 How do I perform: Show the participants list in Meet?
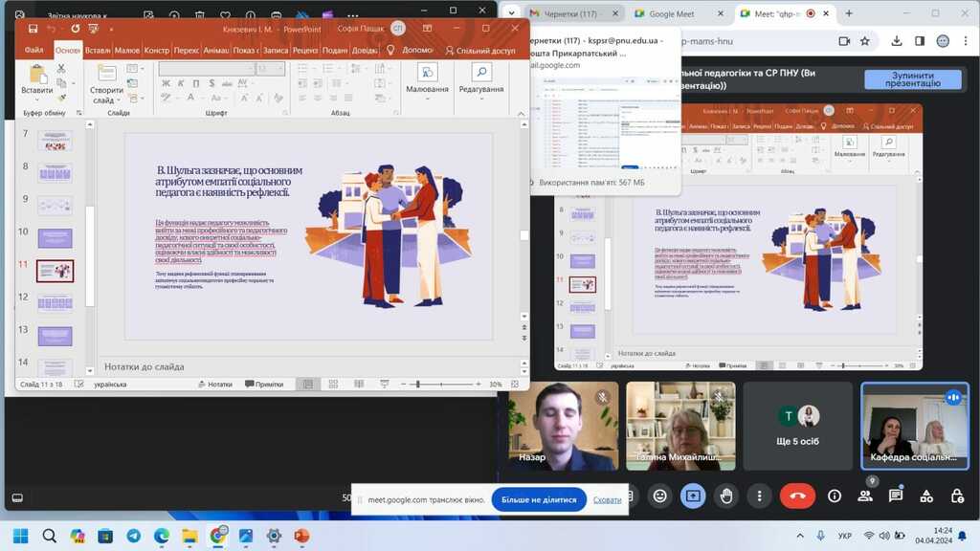[865, 496]
